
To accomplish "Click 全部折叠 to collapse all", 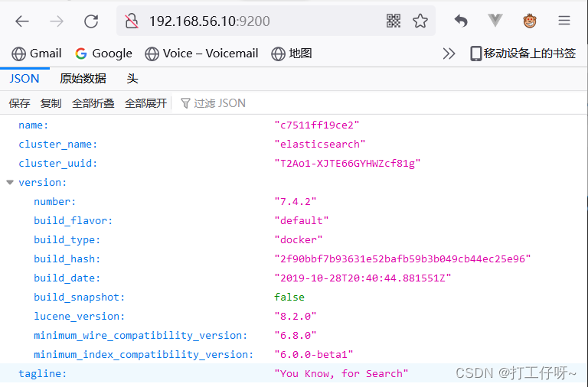I will [x=93, y=103].
